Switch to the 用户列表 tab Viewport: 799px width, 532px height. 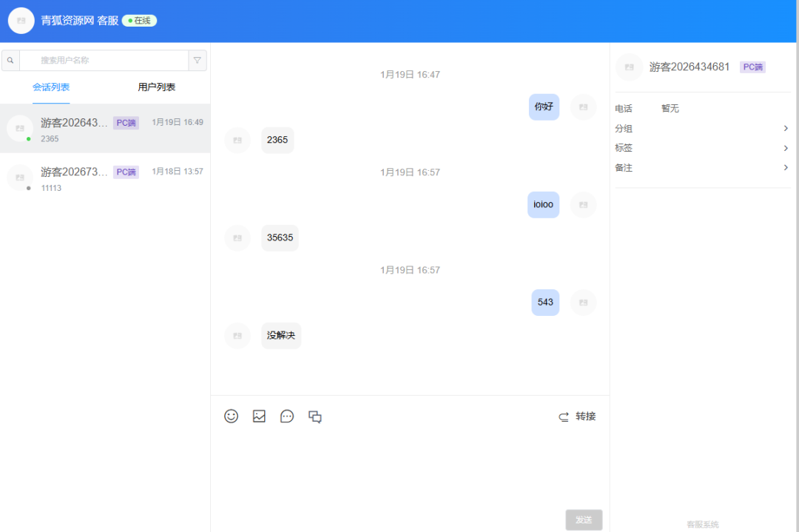(155, 87)
